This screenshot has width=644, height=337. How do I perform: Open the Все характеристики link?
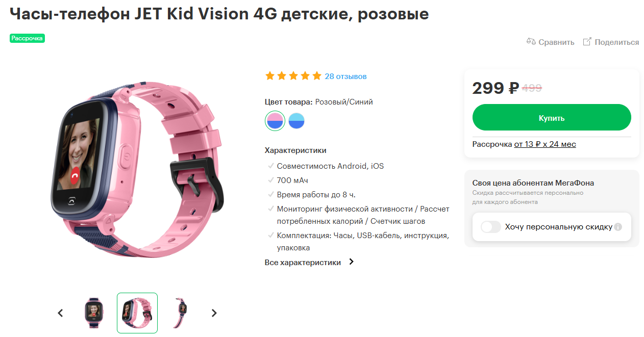tap(303, 263)
